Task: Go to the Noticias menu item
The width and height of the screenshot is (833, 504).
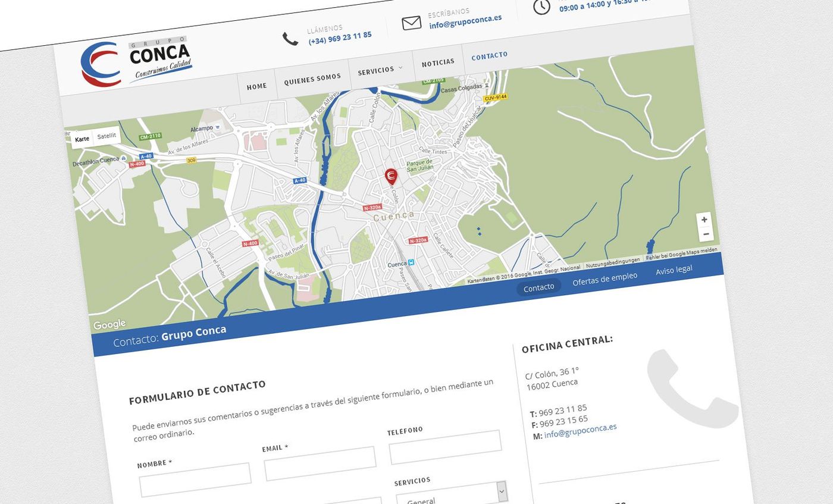Action: coord(438,62)
